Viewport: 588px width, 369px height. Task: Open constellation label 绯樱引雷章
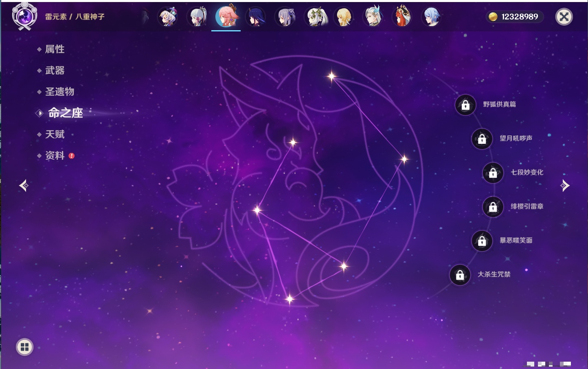[x=527, y=206]
